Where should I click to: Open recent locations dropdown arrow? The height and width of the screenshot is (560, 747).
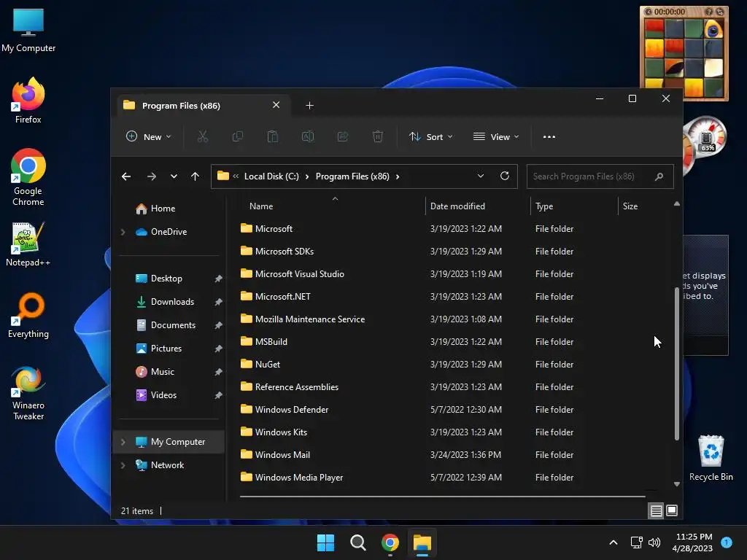click(174, 176)
